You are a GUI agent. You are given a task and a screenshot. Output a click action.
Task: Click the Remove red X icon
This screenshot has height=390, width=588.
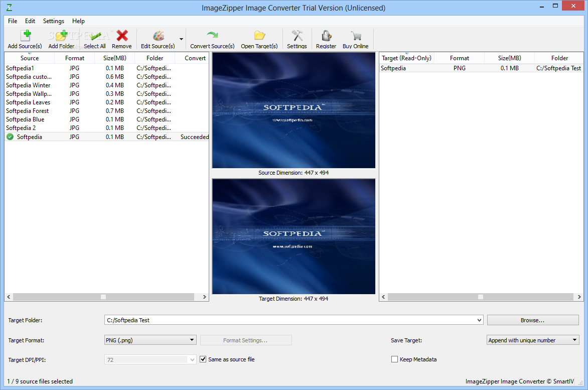pyautogui.click(x=122, y=36)
